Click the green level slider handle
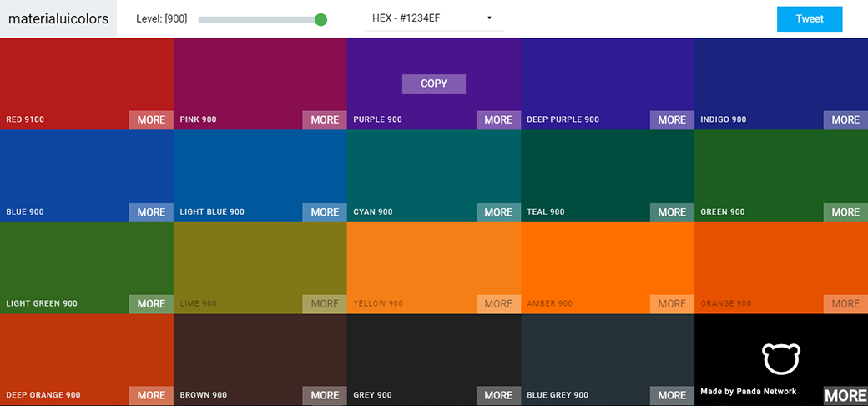 (320, 19)
